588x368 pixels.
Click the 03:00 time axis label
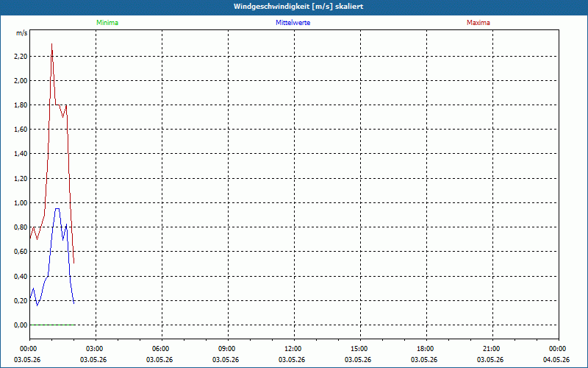point(96,349)
